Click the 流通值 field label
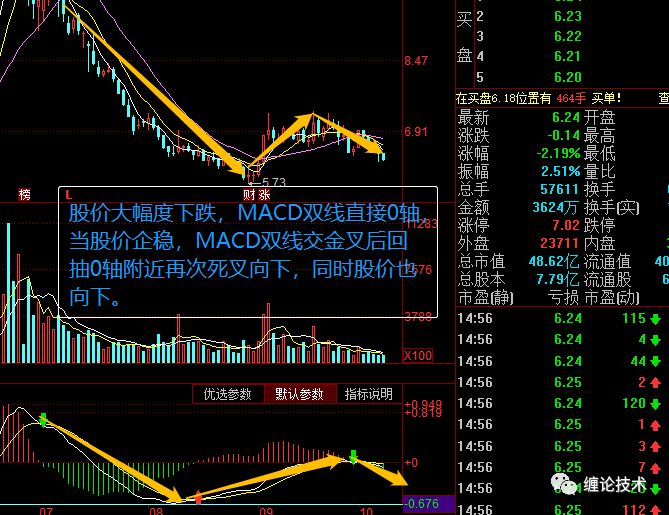This screenshot has width=669, height=515. pos(608,261)
